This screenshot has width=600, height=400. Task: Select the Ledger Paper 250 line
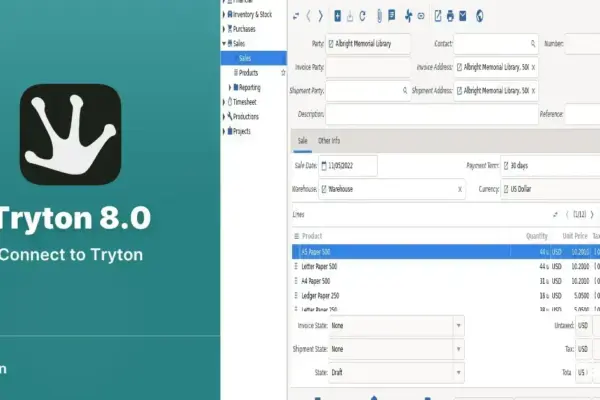[x=446, y=296]
